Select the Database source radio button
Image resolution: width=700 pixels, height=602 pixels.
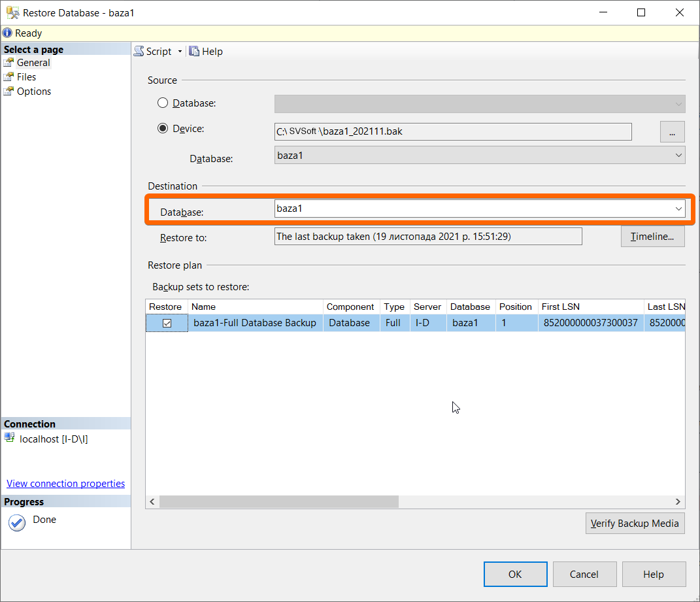coord(163,103)
